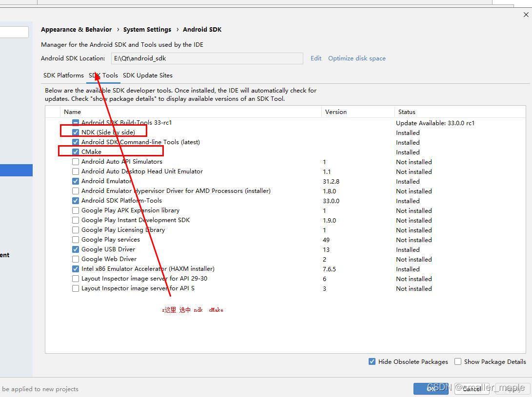
Task: Check Layout Inspector image server API S
Action: click(x=75, y=288)
